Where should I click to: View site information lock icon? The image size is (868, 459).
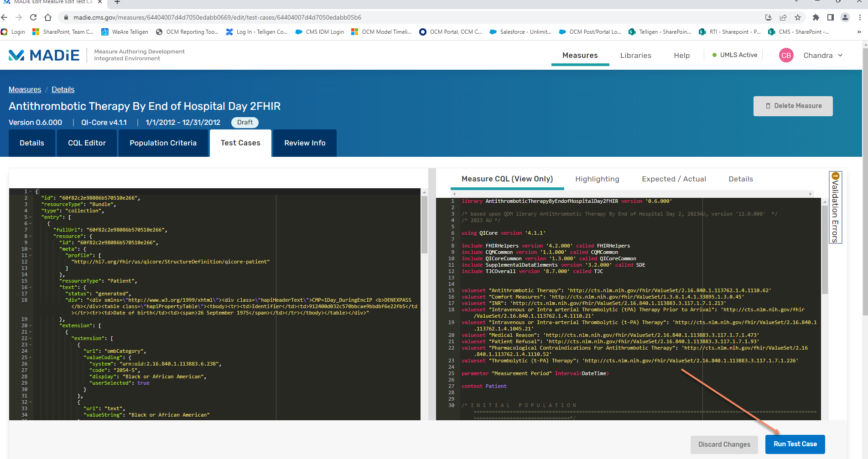click(66, 17)
